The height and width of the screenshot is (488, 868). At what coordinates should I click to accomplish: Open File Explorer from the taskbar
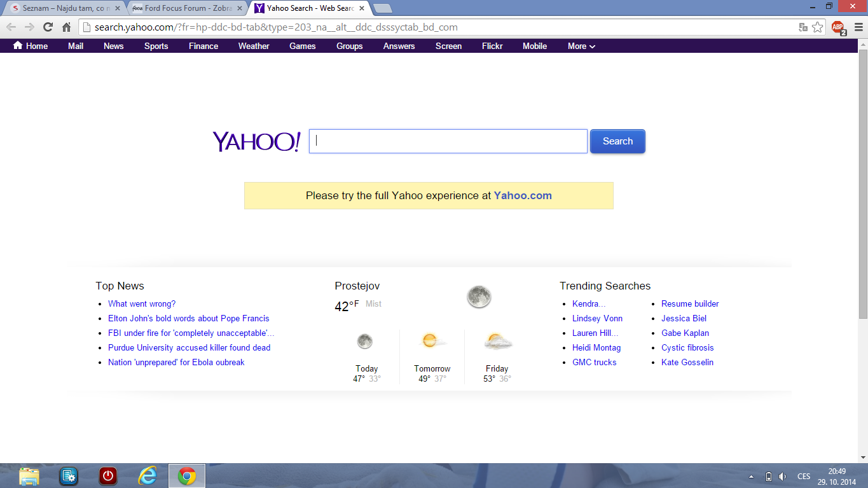[x=29, y=476]
